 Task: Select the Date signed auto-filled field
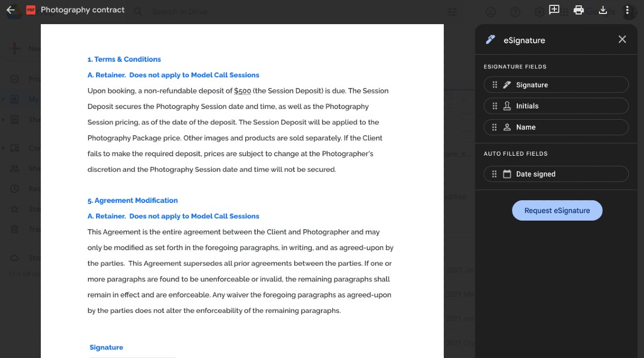(x=556, y=174)
